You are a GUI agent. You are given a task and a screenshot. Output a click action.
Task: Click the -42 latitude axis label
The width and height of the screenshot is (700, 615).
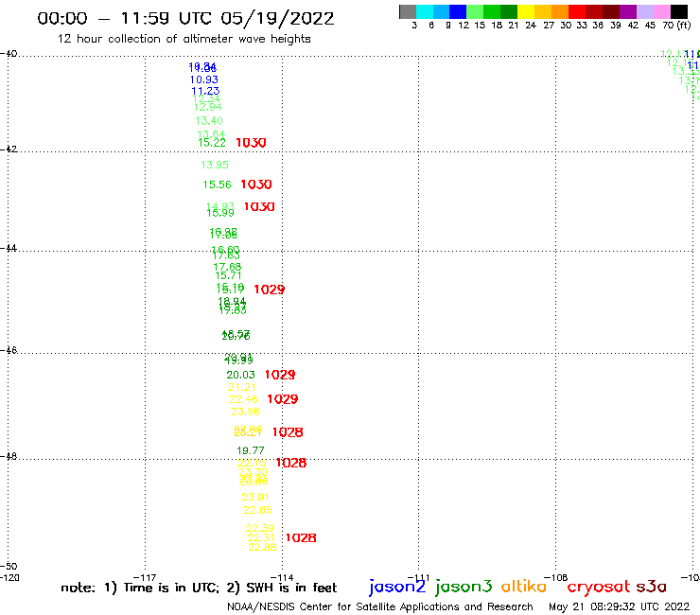click(x=9, y=149)
